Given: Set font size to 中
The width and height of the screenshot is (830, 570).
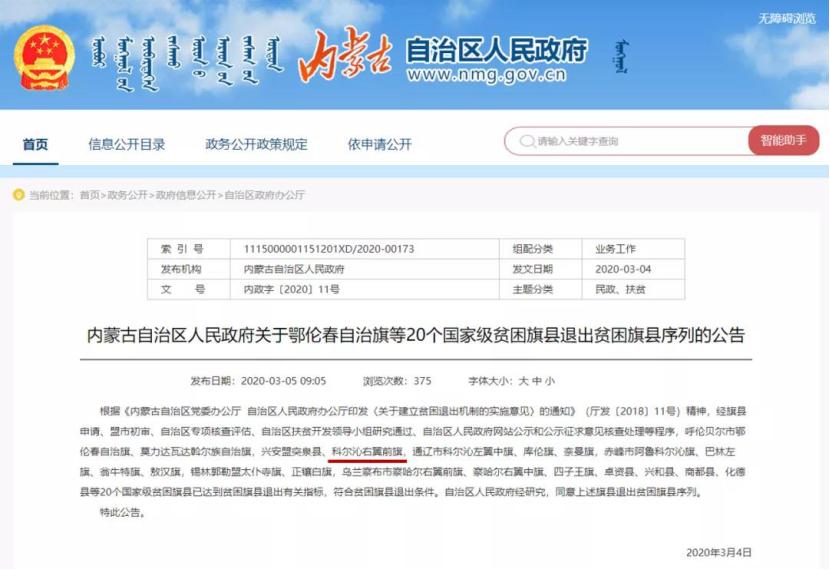Looking at the screenshot, I should point(537,381).
